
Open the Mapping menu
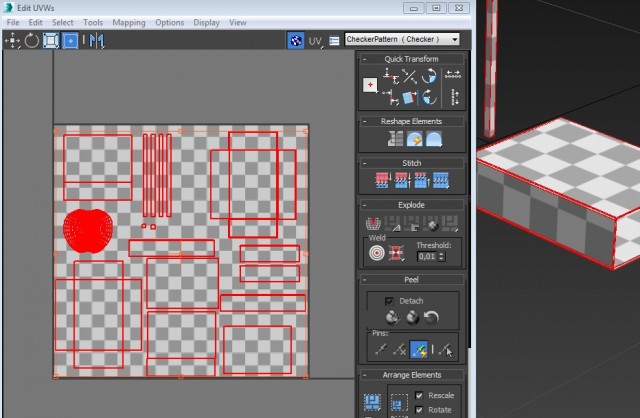click(x=129, y=22)
